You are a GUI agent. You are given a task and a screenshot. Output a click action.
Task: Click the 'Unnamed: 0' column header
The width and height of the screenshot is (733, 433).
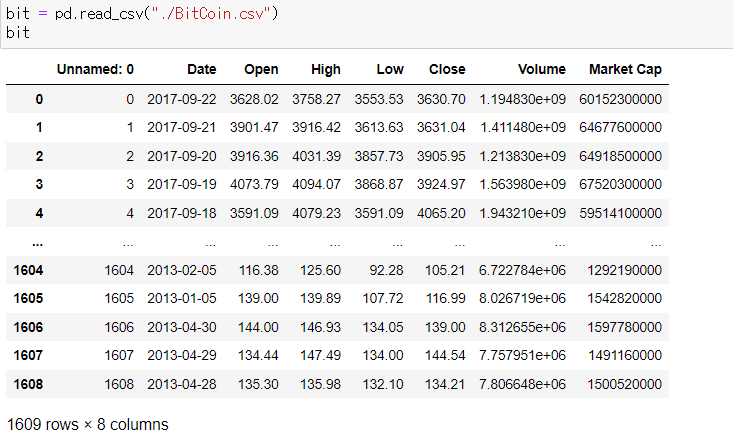coord(95,69)
